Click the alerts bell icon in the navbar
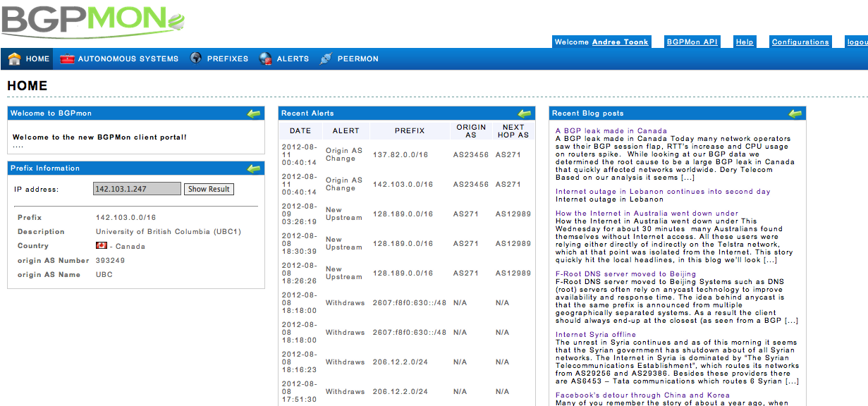Viewport: 868px width, 406px height. click(x=265, y=59)
